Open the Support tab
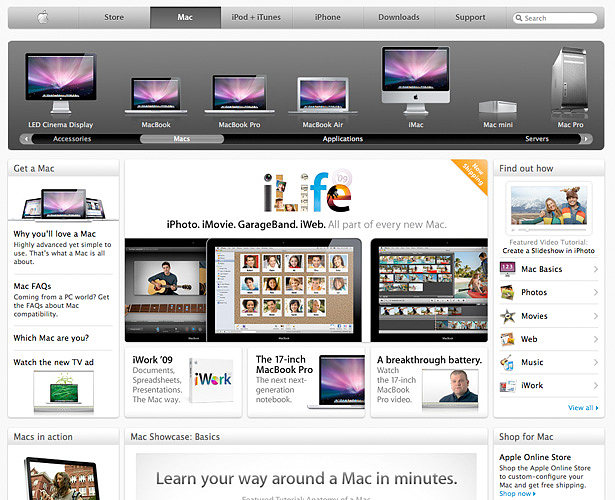This screenshot has width=615, height=500. pyautogui.click(x=470, y=17)
